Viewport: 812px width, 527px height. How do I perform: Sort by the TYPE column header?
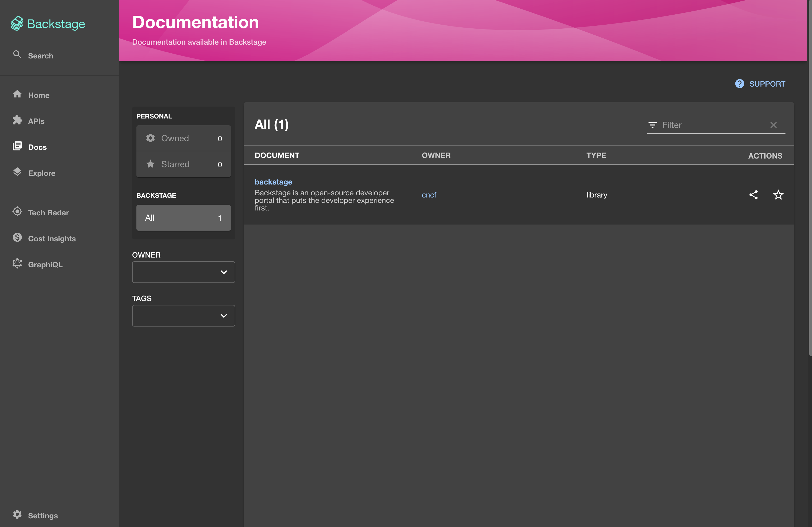coord(596,156)
